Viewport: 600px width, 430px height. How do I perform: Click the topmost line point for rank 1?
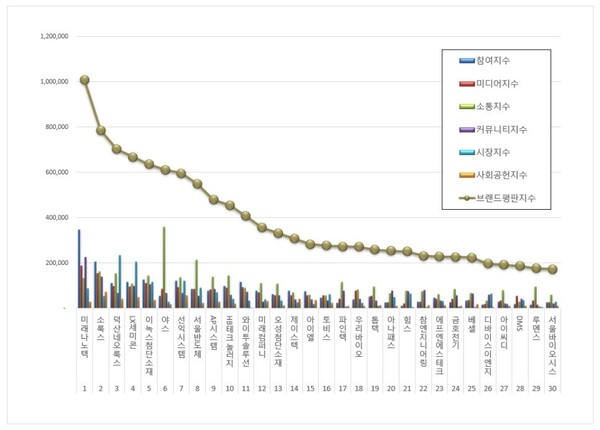point(84,80)
